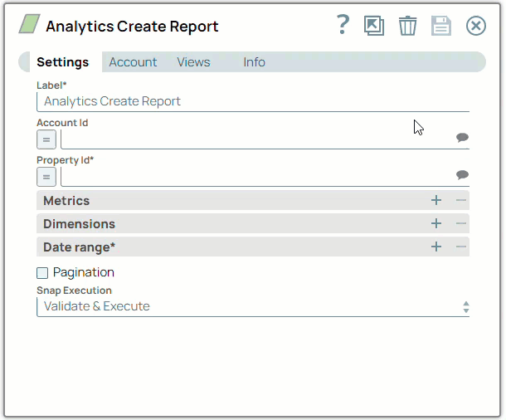Click the save disk icon
506x420 pixels.
coord(441,26)
